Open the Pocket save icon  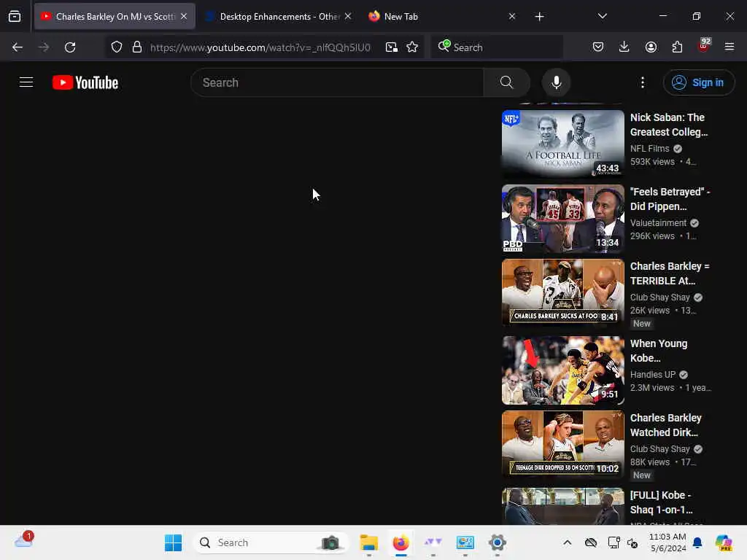598,47
